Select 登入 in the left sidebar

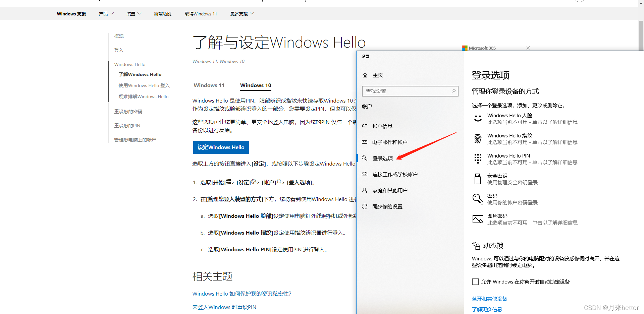click(x=119, y=50)
